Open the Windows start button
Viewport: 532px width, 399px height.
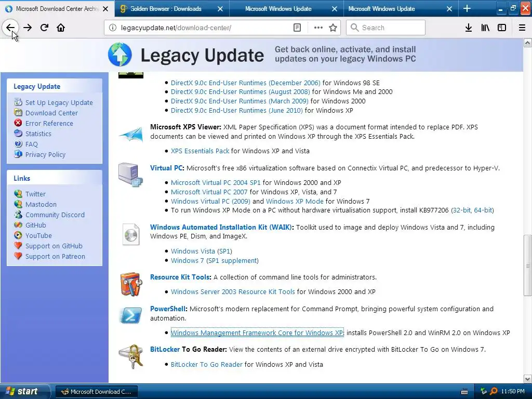(24, 392)
